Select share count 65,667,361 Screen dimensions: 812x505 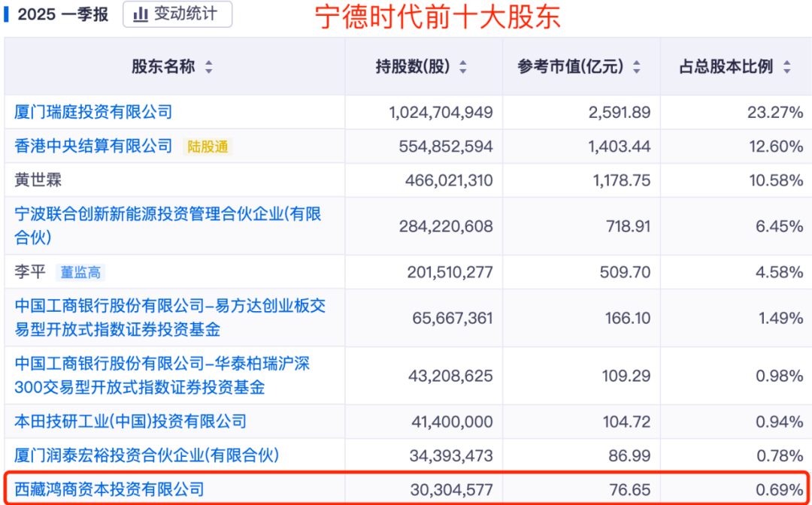coord(453,318)
